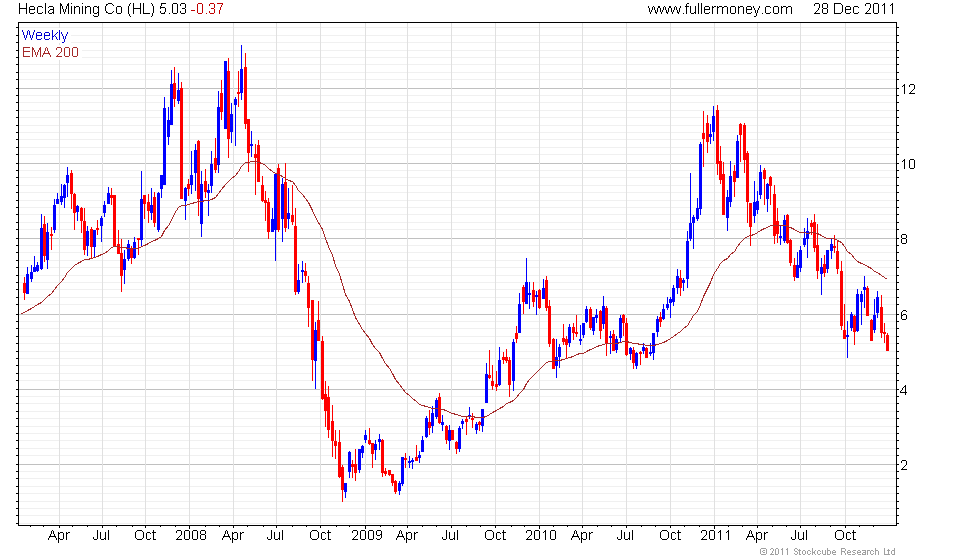Viewport: 980px width, 560px height.
Task: Click the 2010 year label on x-axis
Action: [x=541, y=536]
